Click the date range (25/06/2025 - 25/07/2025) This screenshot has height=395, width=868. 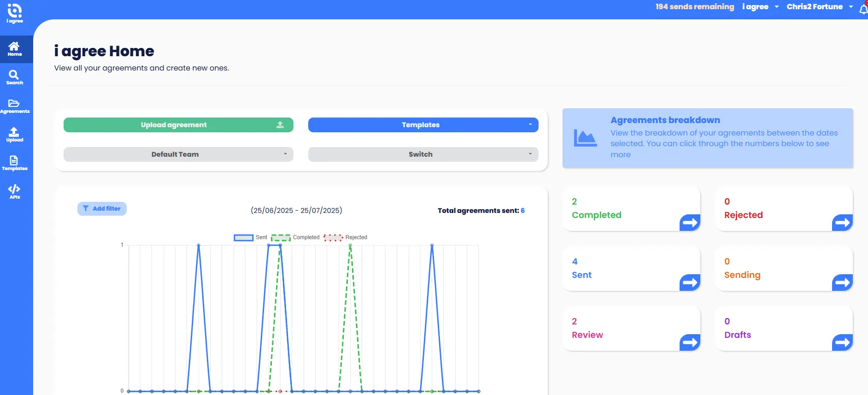(x=296, y=211)
